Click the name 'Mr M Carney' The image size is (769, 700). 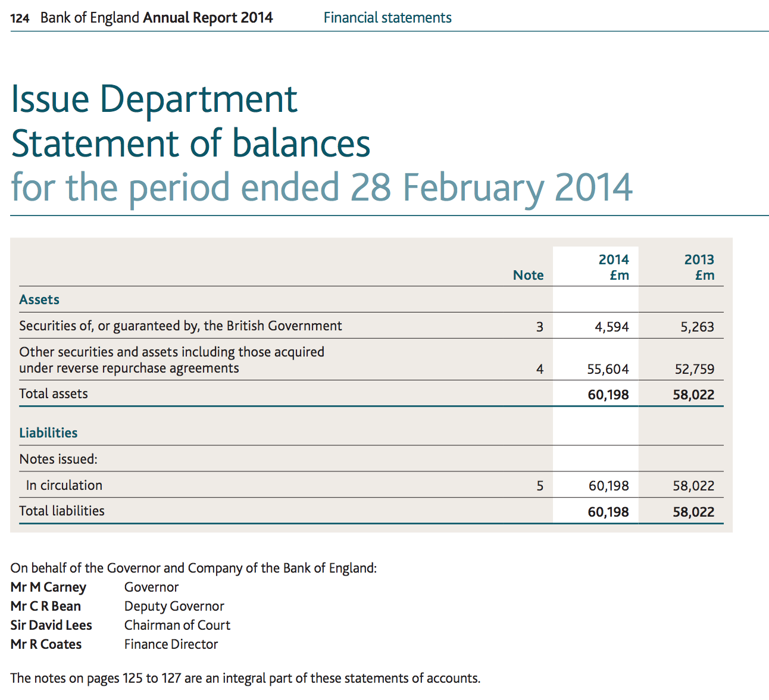point(48,587)
